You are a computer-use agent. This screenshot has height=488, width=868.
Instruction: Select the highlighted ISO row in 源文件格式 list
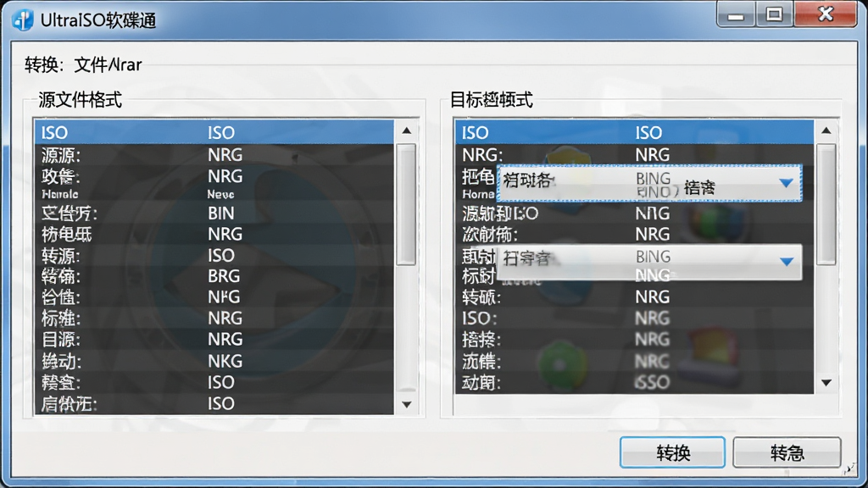pyautogui.click(x=214, y=132)
